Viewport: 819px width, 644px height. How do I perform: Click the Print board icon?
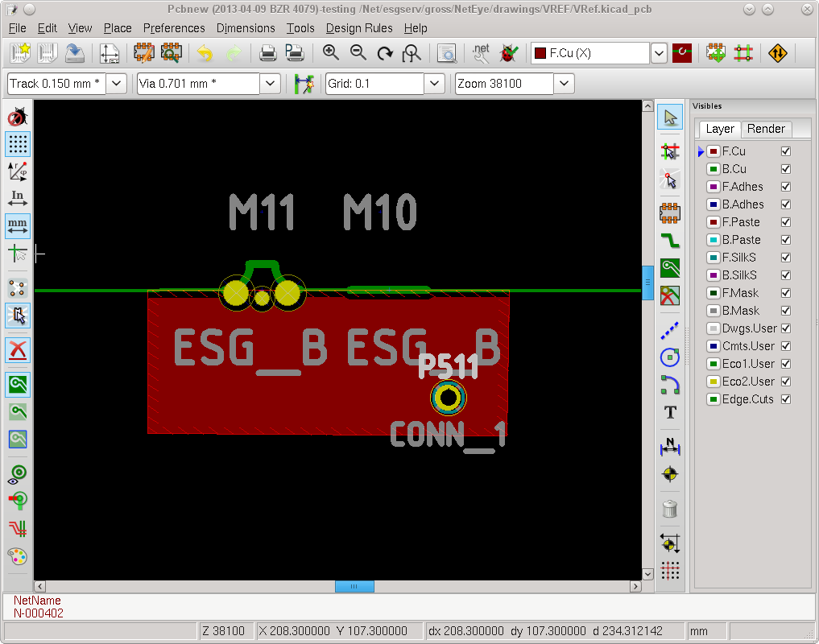coord(268,53)
